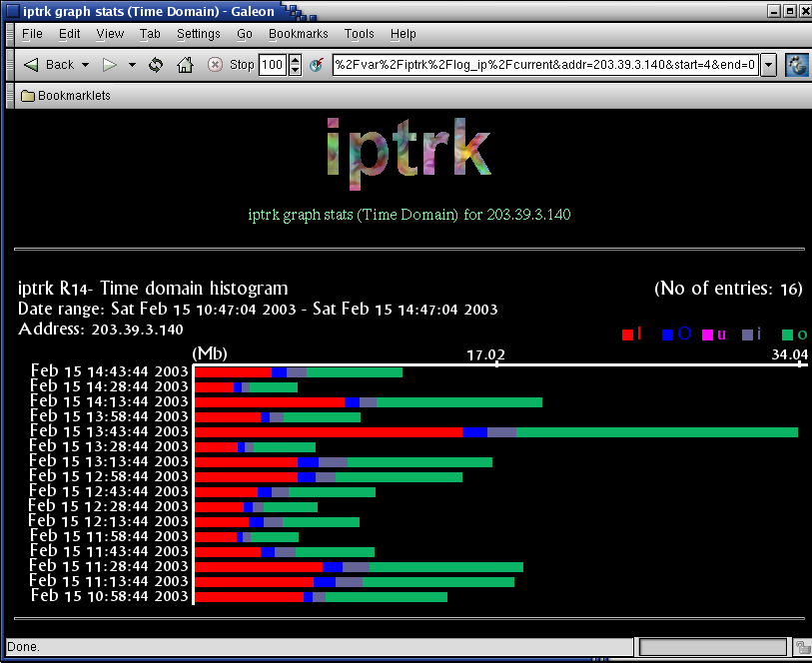Go to the Home page icon

[x=185, y=65]
